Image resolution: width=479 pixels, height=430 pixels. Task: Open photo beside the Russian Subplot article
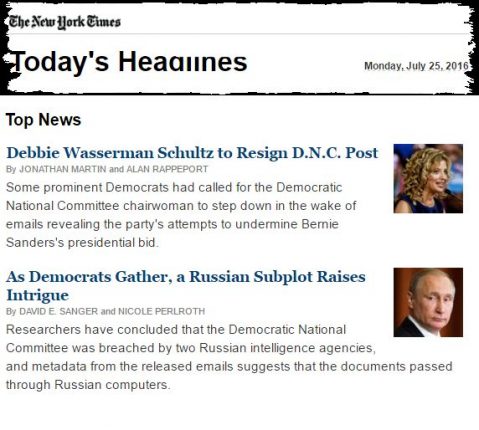click(x=428, y=302)
